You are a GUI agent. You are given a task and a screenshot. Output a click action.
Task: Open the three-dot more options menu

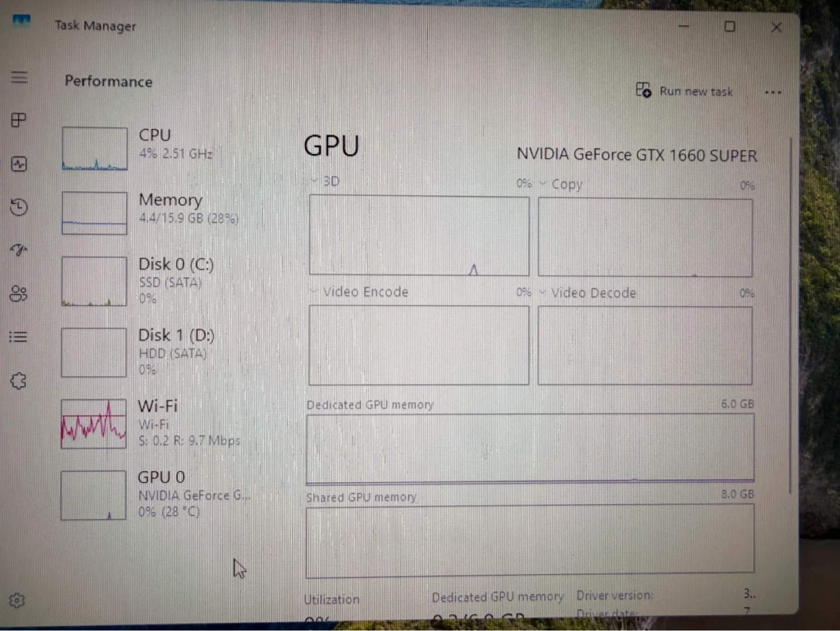(x=773, y=92)
